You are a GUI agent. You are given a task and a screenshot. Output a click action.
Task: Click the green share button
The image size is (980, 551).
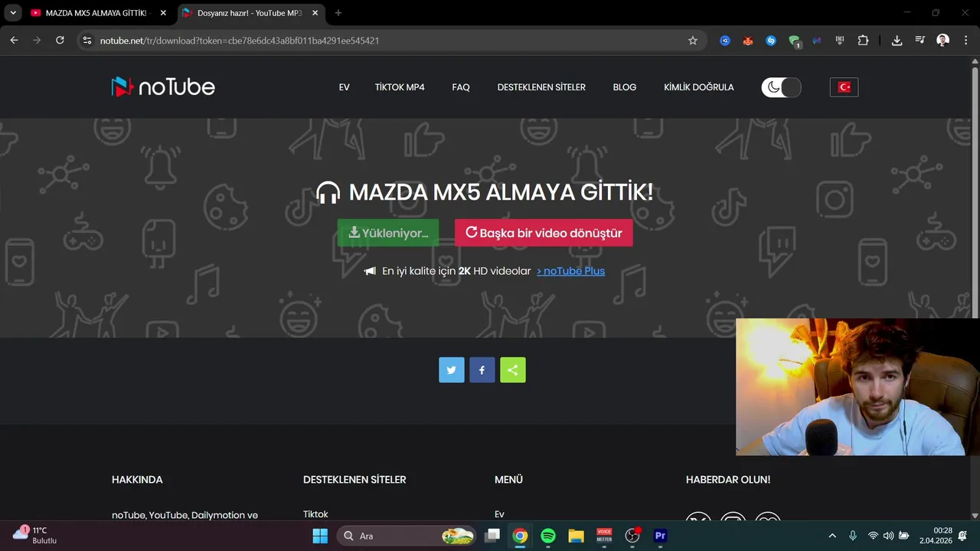(513, 370)
